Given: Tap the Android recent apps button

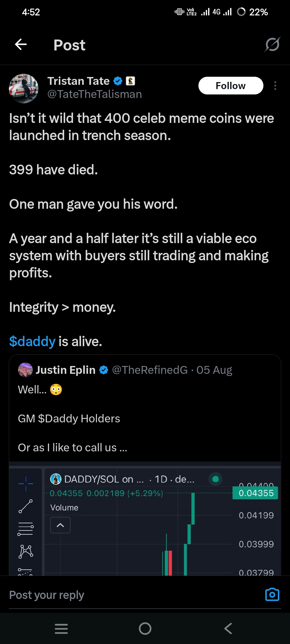Looking at the screenshot, I should point(61,629).
